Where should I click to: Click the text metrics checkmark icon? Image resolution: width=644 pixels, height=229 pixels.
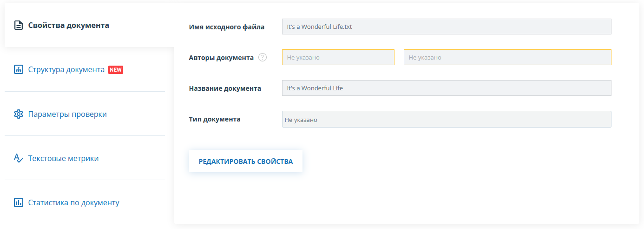(x=18, y=158)
